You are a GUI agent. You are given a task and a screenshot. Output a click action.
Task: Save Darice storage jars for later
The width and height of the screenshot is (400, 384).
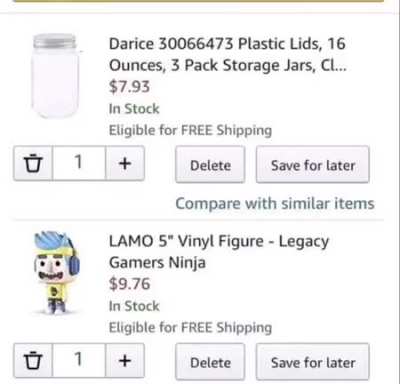313,164
